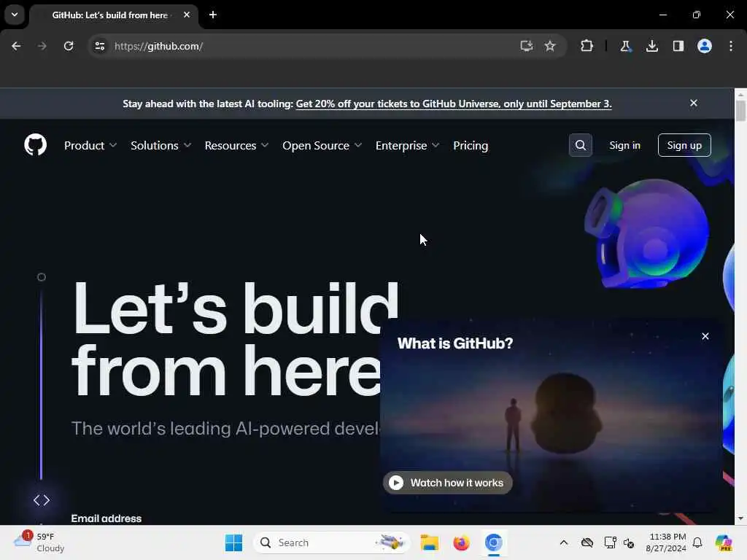Screen dimensions: 747x560
Task: Click the Chrome taskbar icon
Action: [494, 542]
